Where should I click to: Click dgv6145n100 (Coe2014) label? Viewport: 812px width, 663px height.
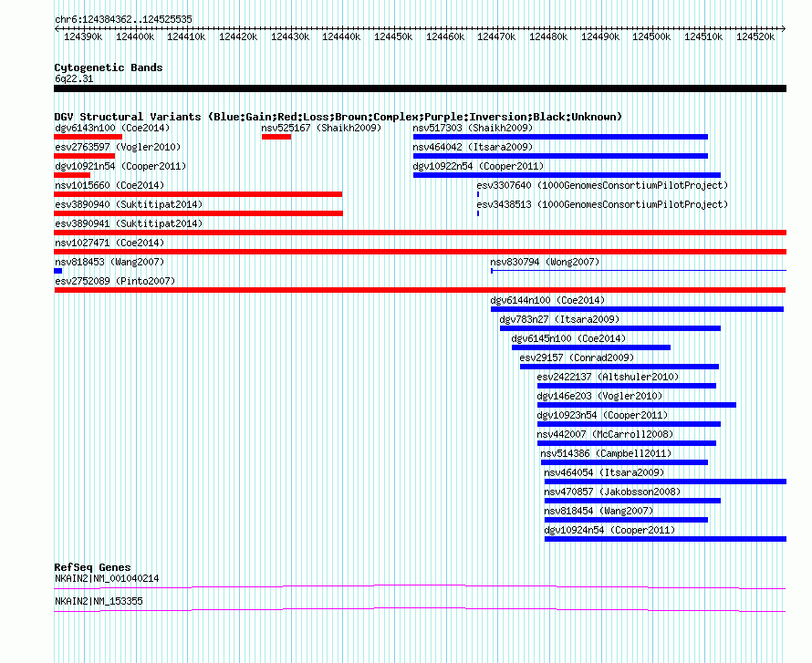click(x=569, y=338)
